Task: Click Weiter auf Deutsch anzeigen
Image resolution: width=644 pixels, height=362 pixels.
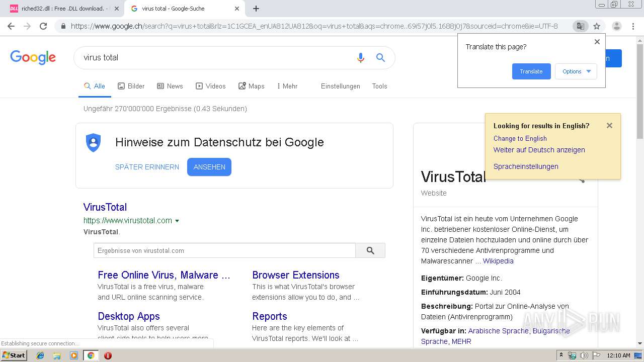Action: coord(539,150)
